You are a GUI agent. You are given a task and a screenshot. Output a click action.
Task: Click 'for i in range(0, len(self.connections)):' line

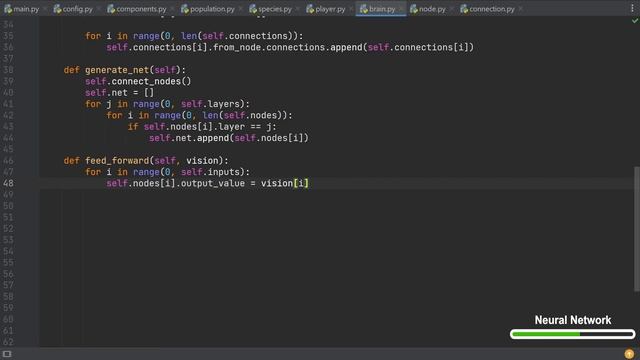coord(194,36)
